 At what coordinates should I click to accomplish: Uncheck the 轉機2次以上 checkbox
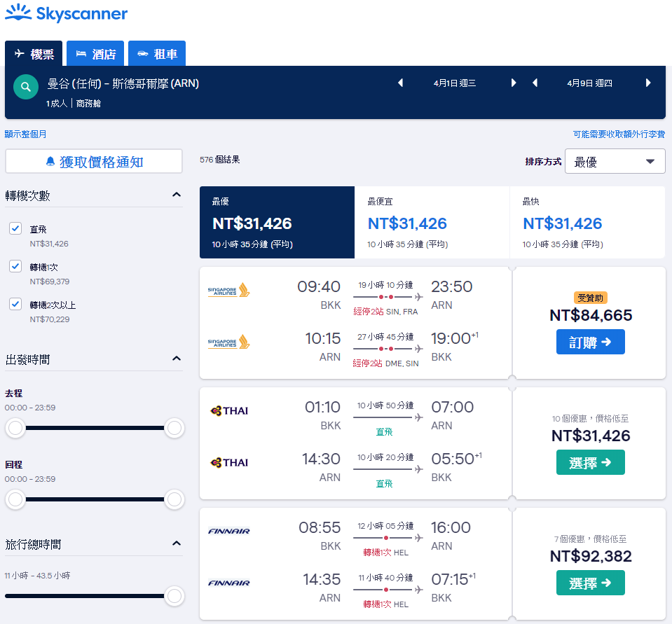(x=15, y=304)
